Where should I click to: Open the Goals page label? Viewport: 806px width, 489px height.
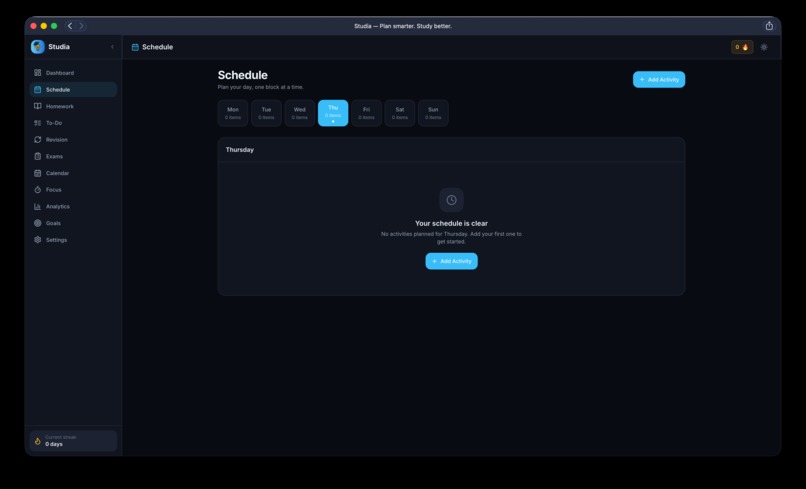click(53, 223)
